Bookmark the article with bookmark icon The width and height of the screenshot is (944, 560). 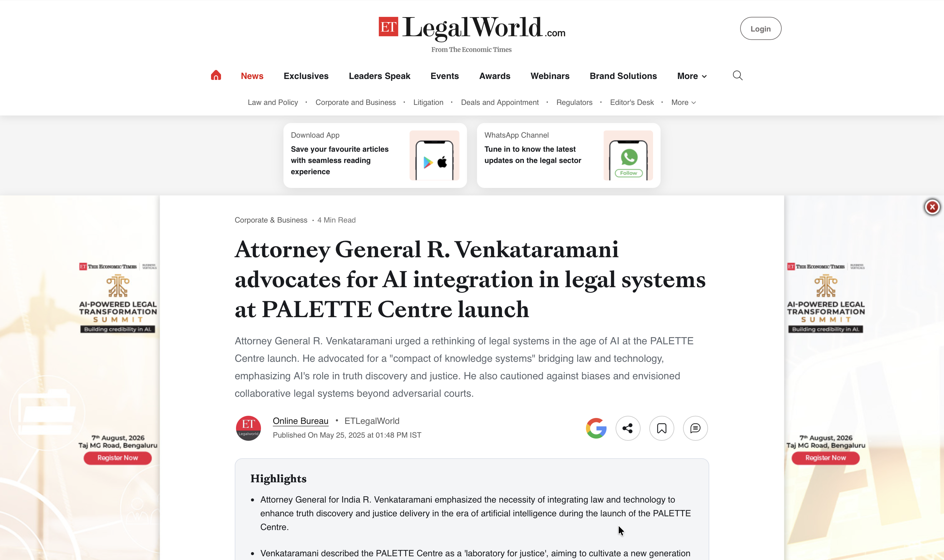pyautogui.click(x=661, y=428)
